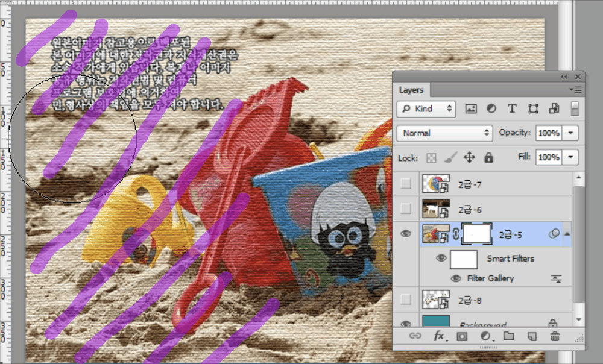Select layer name 2급-7
The width and height of the screenshot is (603, 364).
470,185
